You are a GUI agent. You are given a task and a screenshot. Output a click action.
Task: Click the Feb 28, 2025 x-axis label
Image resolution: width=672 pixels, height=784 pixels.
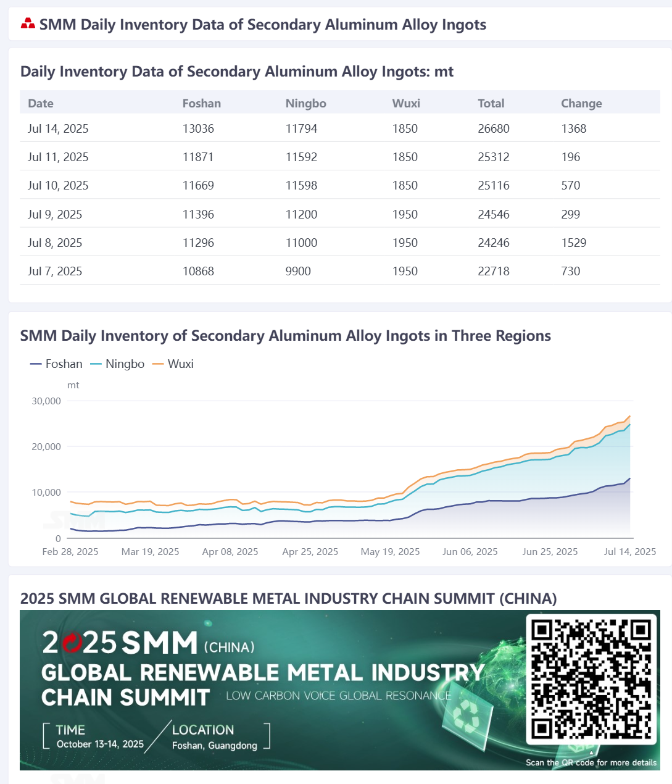pyautogui.click(x=70, y=551)
